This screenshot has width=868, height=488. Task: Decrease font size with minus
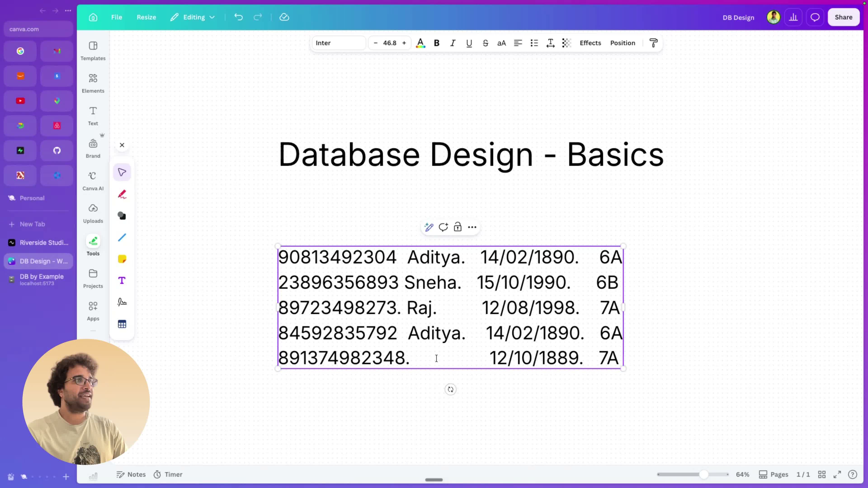[x=375, y=43]
